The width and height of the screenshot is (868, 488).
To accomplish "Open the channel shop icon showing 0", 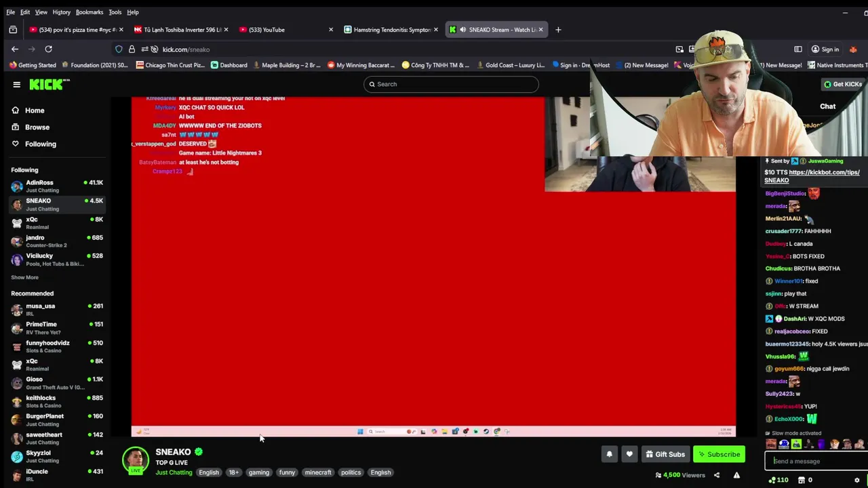I will 805,480.
